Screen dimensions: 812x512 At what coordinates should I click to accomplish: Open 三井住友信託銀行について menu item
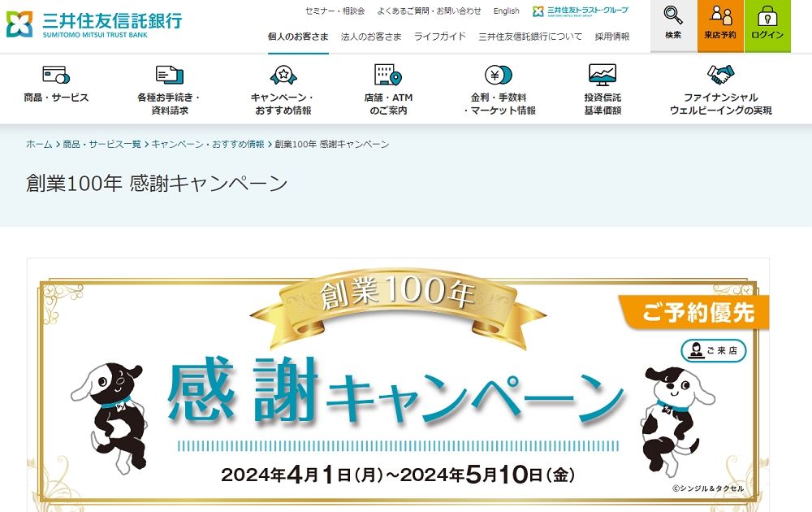[x=529, y=37]
